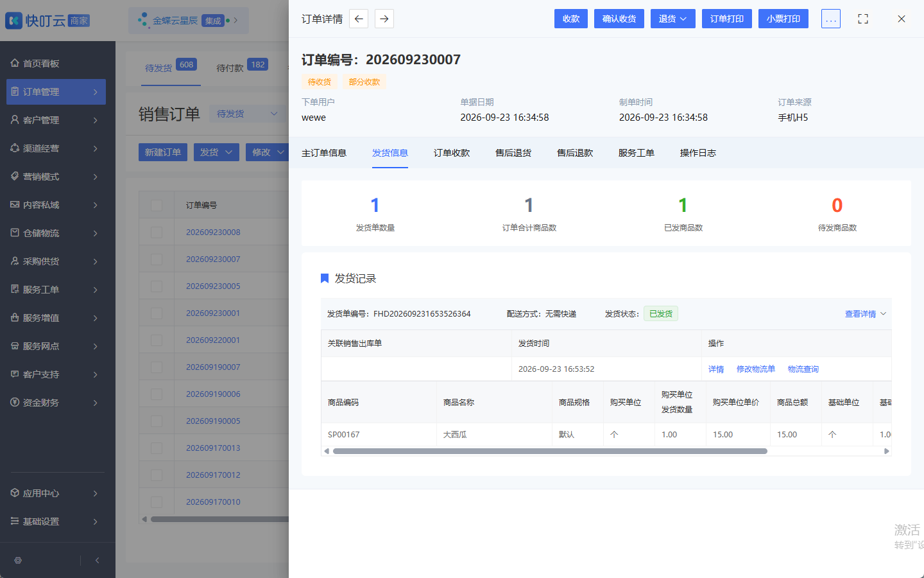Click the 客户支持 chat icon
924x578 pixels.
15,374
